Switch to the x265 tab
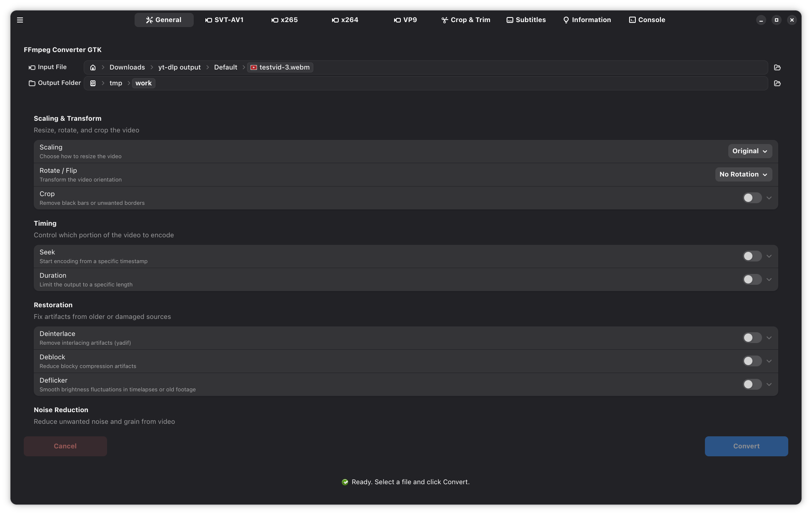 pos(285,20)
